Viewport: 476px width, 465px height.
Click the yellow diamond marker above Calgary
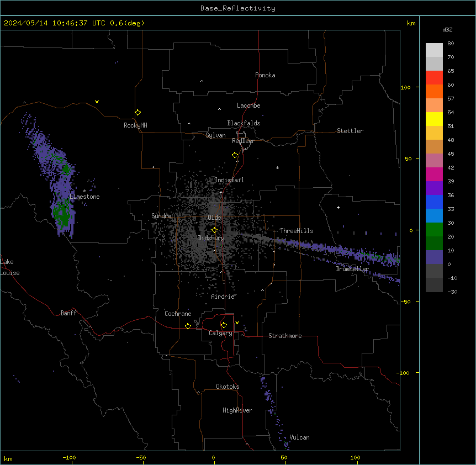point(224,325)
